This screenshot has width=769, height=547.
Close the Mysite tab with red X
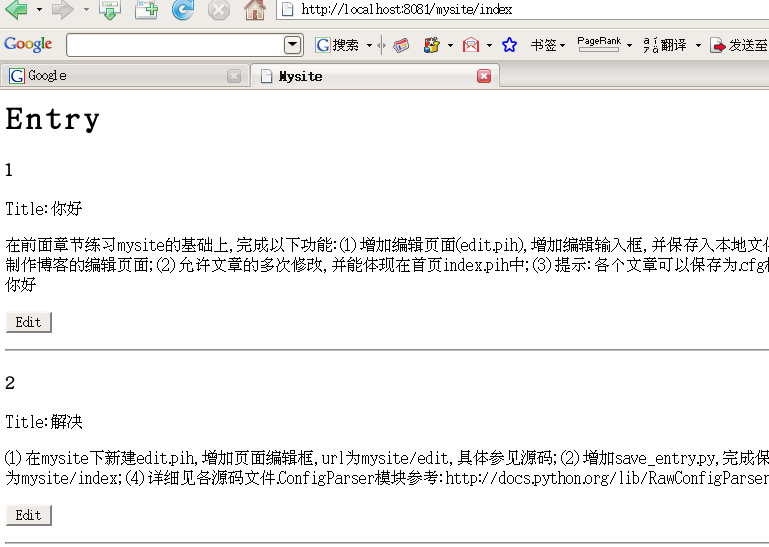point(484,76)
